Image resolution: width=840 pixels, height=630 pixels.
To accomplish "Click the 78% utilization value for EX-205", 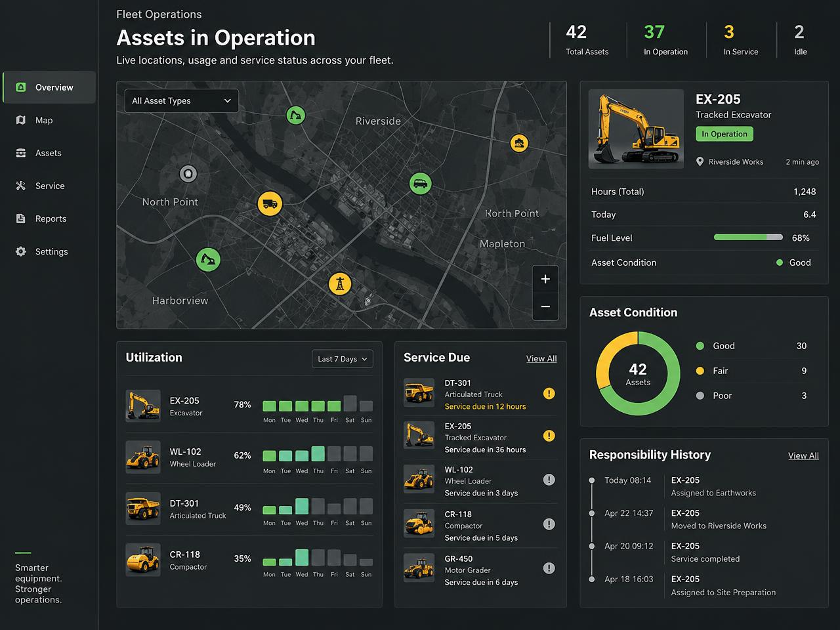I will 242,405.
